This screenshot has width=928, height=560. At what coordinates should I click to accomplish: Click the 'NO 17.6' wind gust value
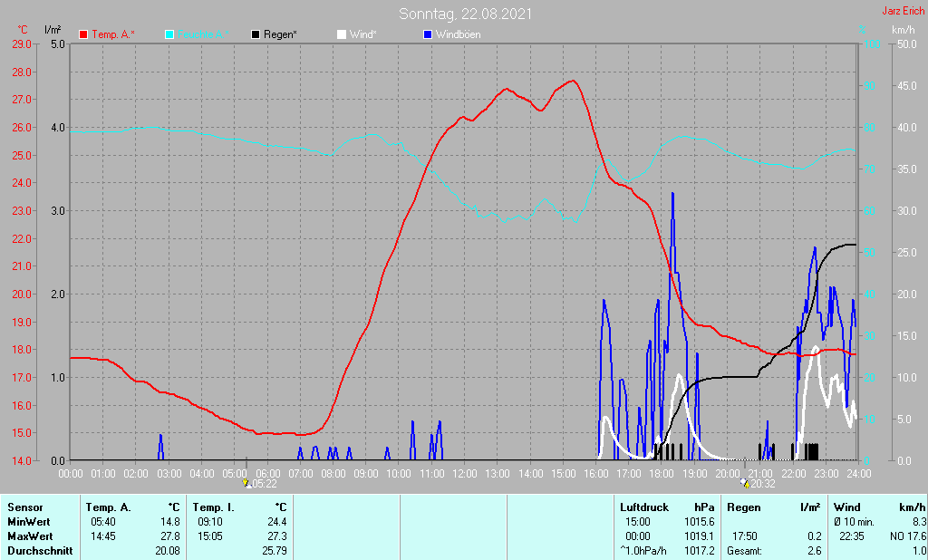click(x=908, y=536)
